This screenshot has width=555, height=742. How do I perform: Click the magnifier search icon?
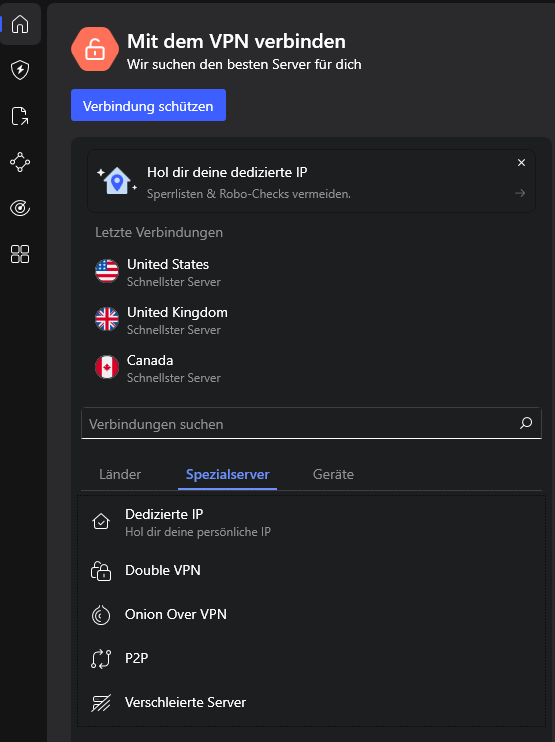tap(526, 423)
